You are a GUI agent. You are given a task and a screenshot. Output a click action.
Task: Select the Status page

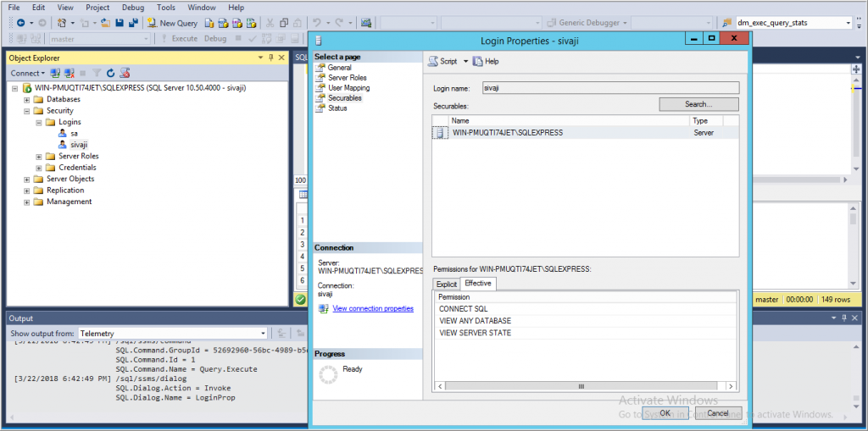point(337,108)
